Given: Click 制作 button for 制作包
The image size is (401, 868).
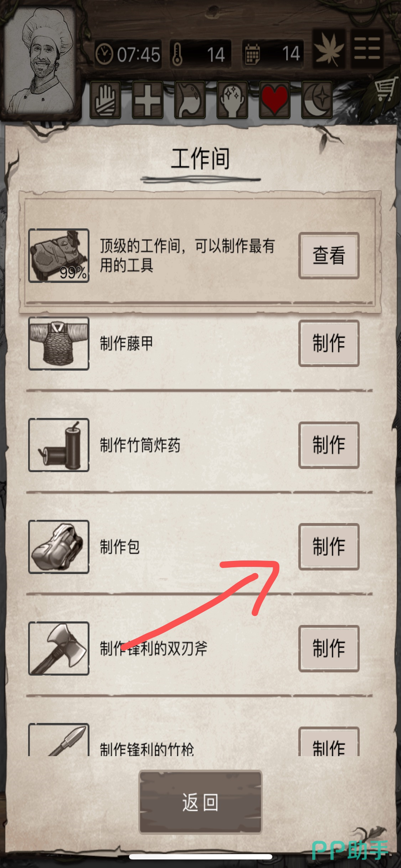Looking at the screenshot, I should click(x=329, y=547).
